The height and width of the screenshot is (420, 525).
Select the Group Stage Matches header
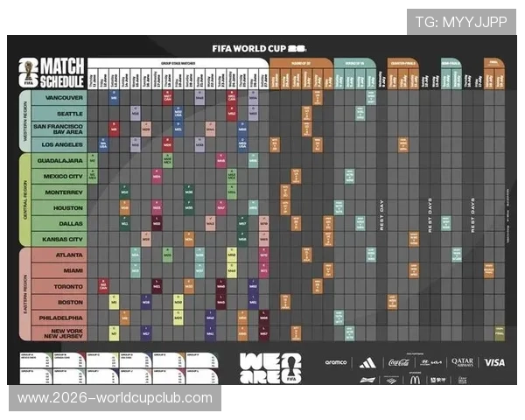click(178, 63)
